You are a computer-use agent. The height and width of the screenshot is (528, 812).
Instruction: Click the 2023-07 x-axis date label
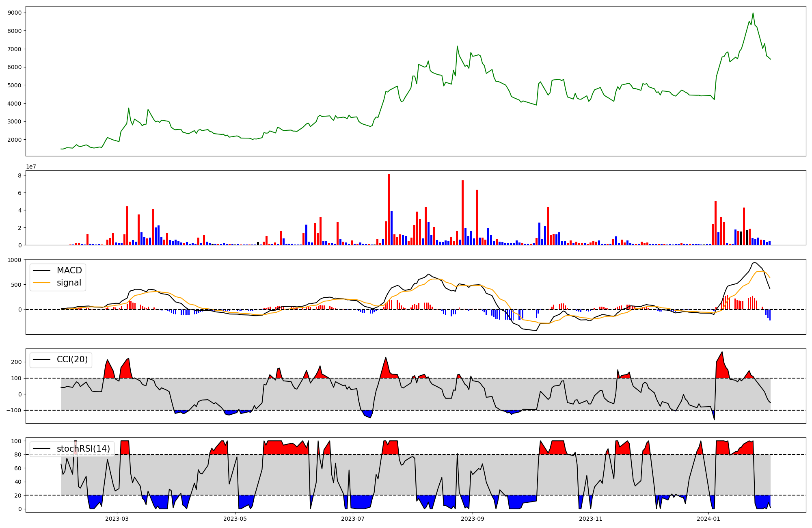tap(353, 519)
